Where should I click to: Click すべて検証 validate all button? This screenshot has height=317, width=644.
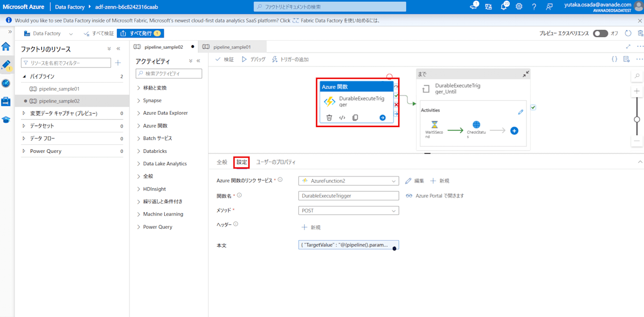click(x=98, y=33)
